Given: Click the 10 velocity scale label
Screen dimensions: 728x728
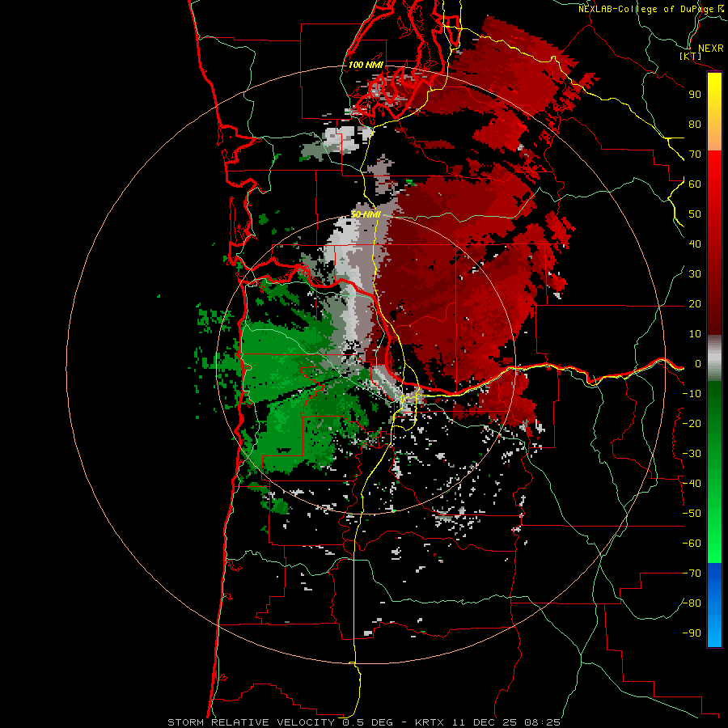Looking at the screenshot, I should tap(695, 334).
